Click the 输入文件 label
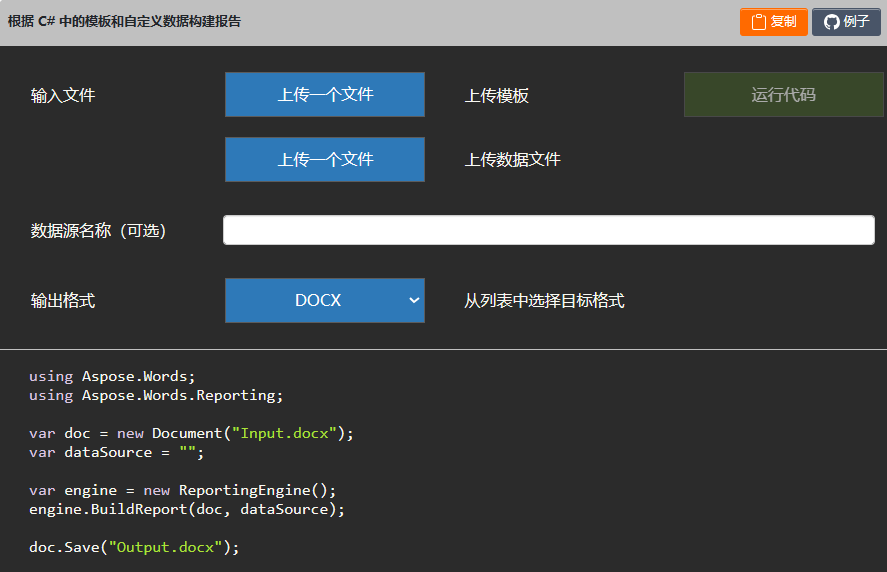887x572 pixels. click(63, 95)
